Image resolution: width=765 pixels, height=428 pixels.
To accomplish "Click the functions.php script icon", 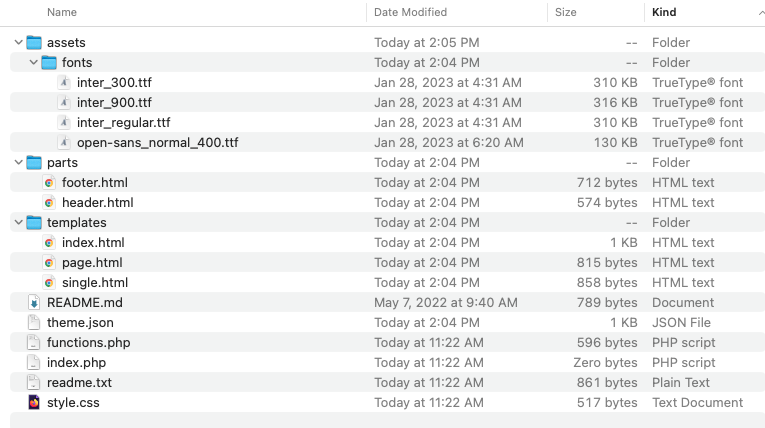I will [x=34, y=343].
